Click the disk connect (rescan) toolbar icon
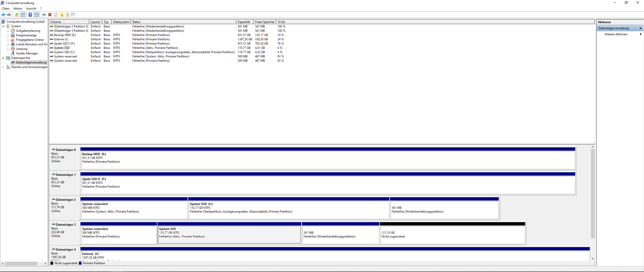644x272 pixels. 44,15
